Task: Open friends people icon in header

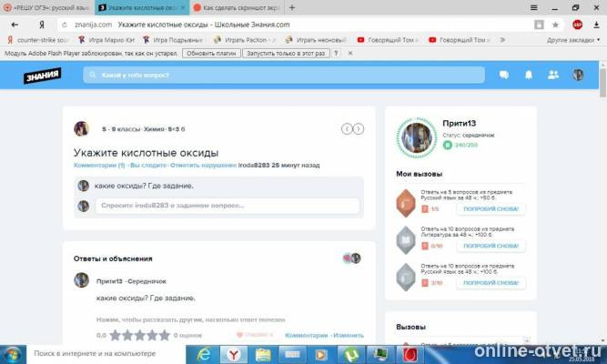Action: click(553, 75)
